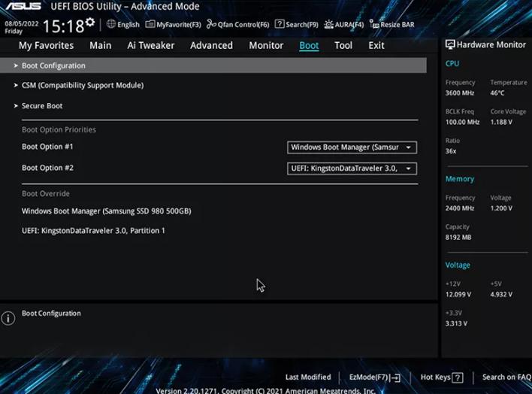Screen dimensions: 532x394
Task: Switch to My Favorites tab
Action: pyautogui.click(x=46, y=46)
